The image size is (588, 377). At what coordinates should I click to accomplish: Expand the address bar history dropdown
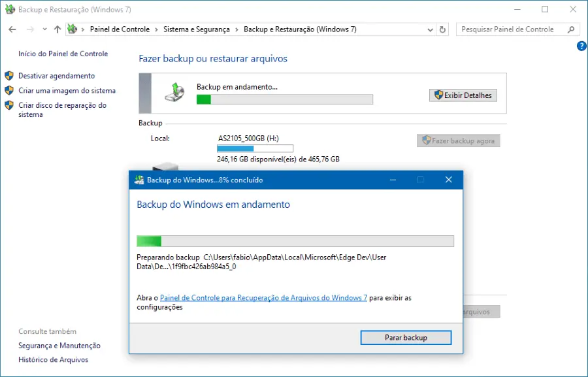[430, 29]
